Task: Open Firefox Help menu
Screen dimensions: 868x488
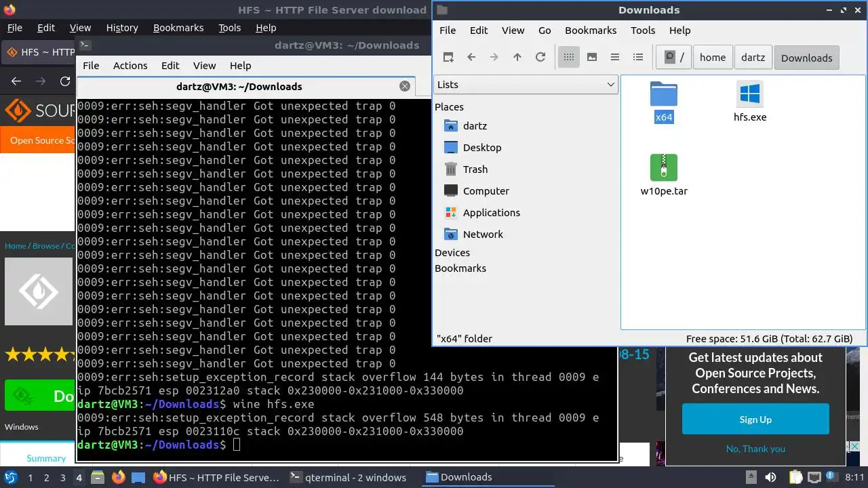Action: (266, 28)
